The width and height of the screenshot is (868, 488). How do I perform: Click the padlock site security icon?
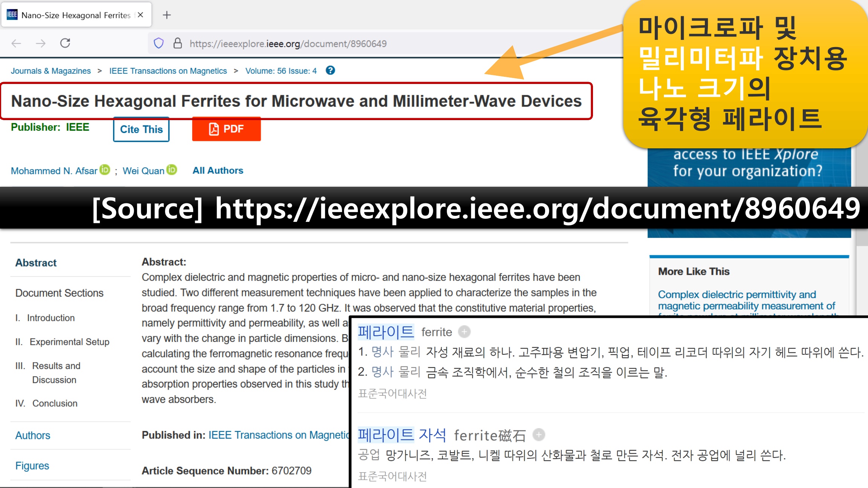click(x=177, y=43)
